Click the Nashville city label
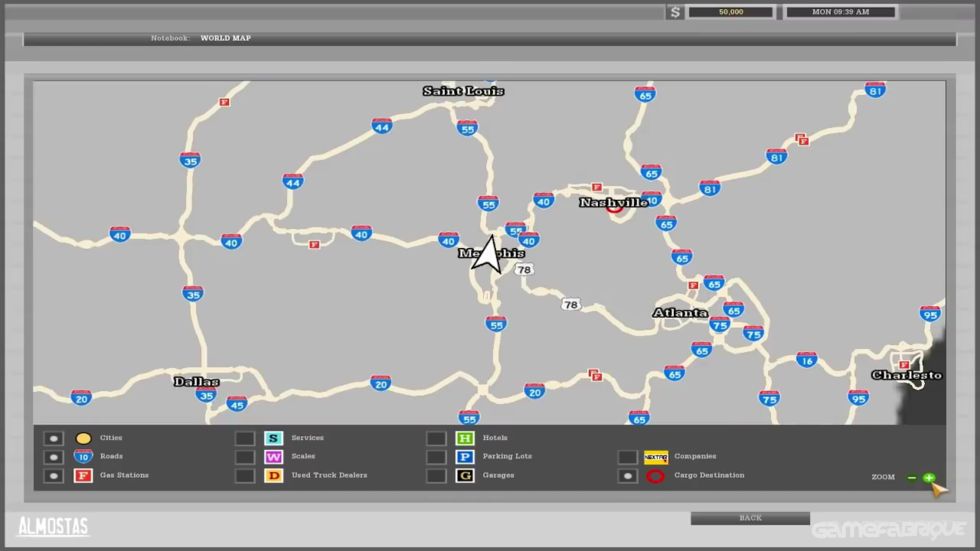 [613, 202]
